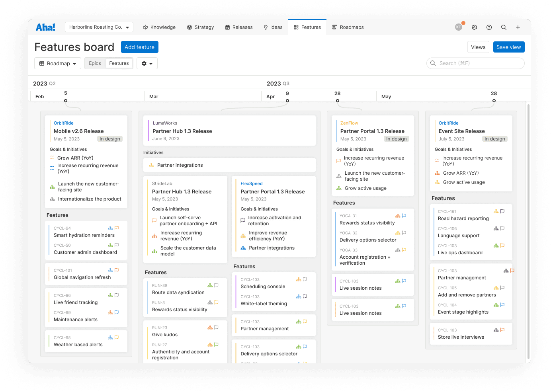The height and width of the screenshot is (392, 551).
Task: Open the Strategy tab
Action: pos(201,27)
